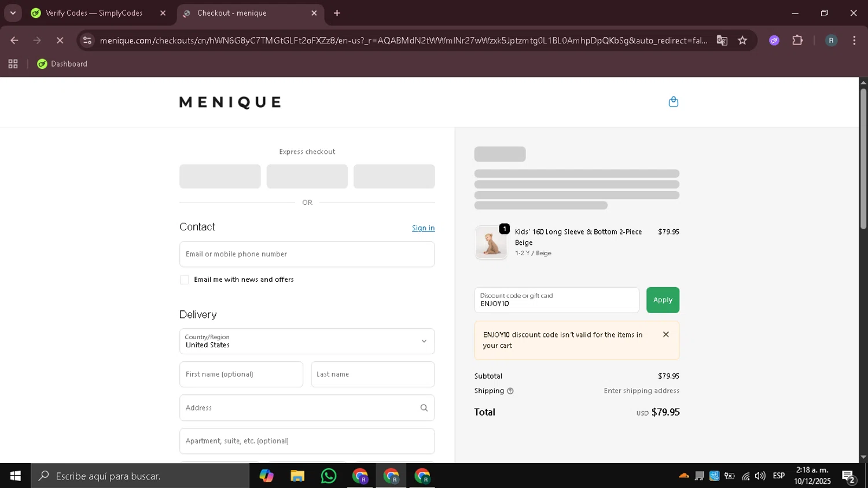Dismiss the ENJOY10 invalid code message
The height and width of the screenshot is (488, 868).
click(x=666, y=335)
